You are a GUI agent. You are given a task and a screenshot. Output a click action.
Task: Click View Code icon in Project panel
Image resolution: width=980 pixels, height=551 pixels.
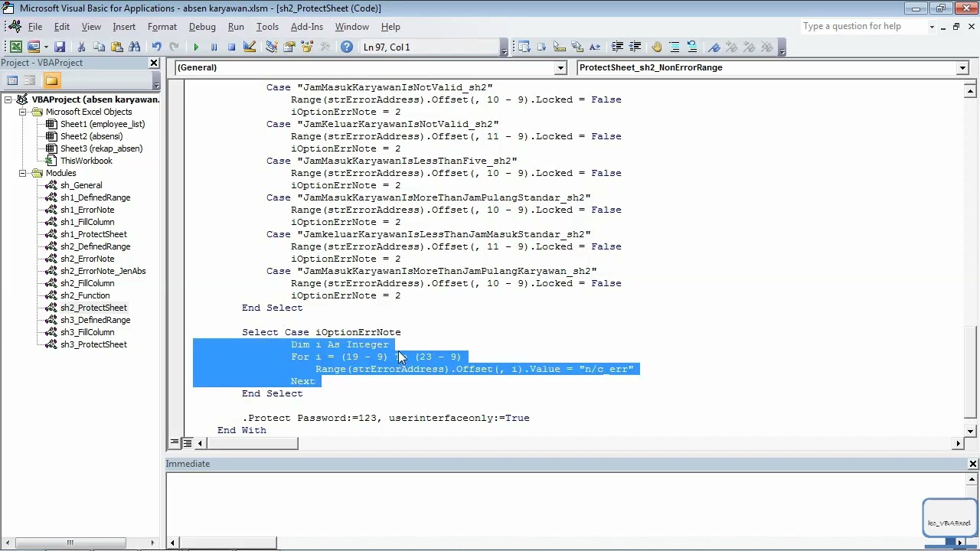click(x=12, y=80)
